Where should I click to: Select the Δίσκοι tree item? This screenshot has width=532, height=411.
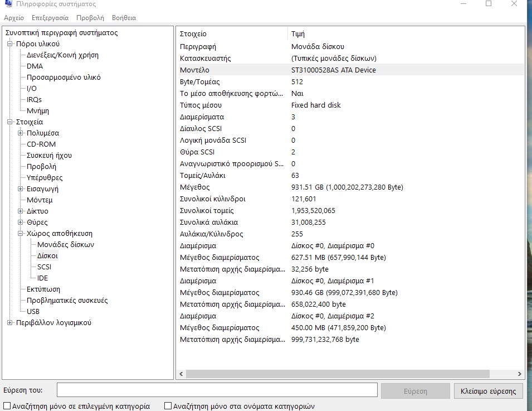point(47,256)
